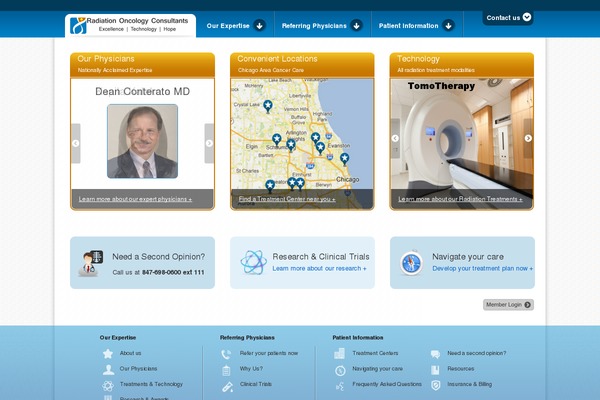
Task: Click Research & Clinical Trials heading
Action: [x=321, y=256]
